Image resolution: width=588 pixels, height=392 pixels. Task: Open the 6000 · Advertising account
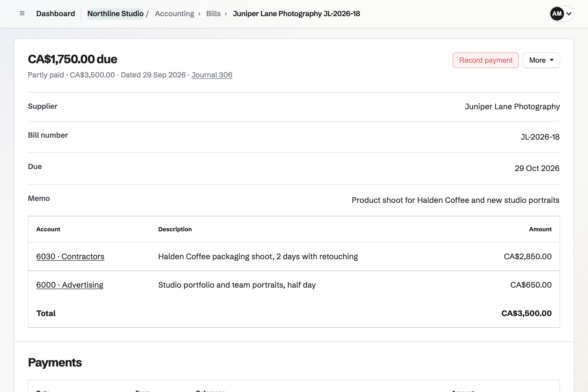[70, 285]
